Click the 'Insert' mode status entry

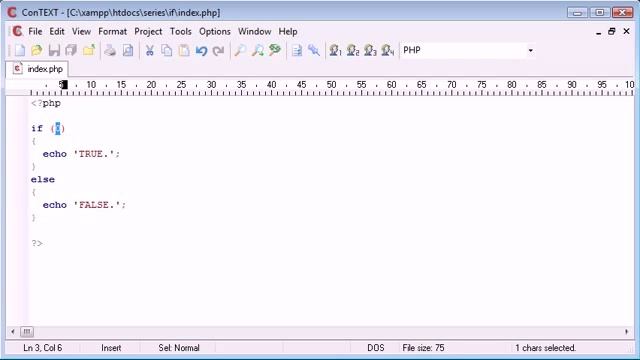pos(111,348)
